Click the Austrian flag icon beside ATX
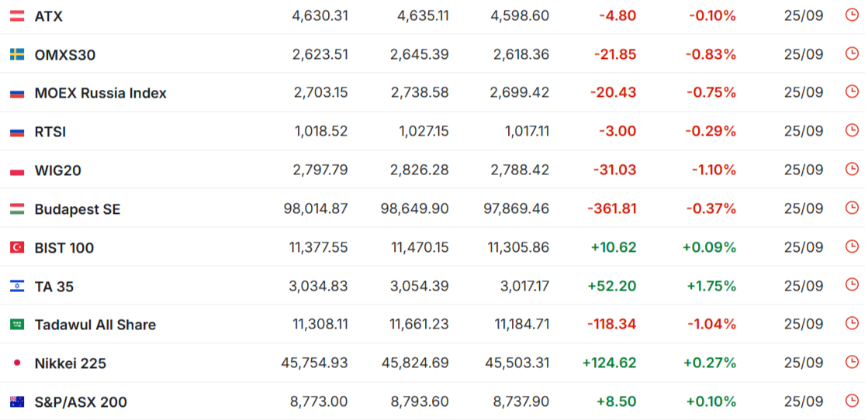 17,16
